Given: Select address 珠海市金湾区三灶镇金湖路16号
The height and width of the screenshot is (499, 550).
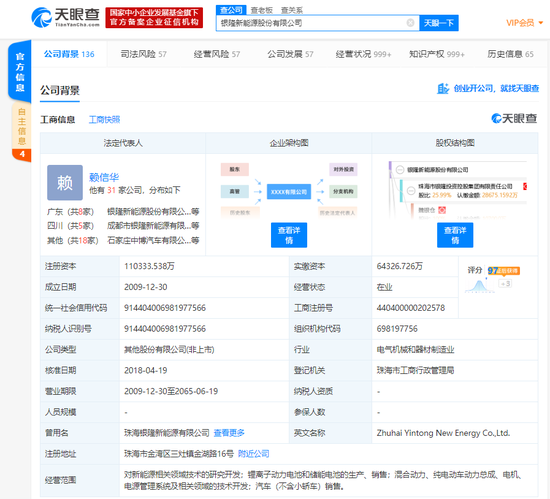Looking at the screenshot, I should [179, 454].
